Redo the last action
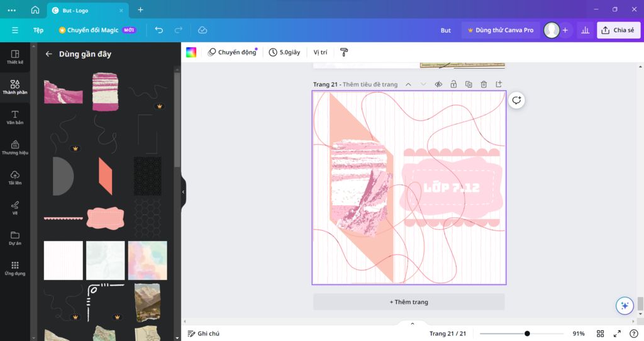This screenshot has width=644, height=341. 178,30
